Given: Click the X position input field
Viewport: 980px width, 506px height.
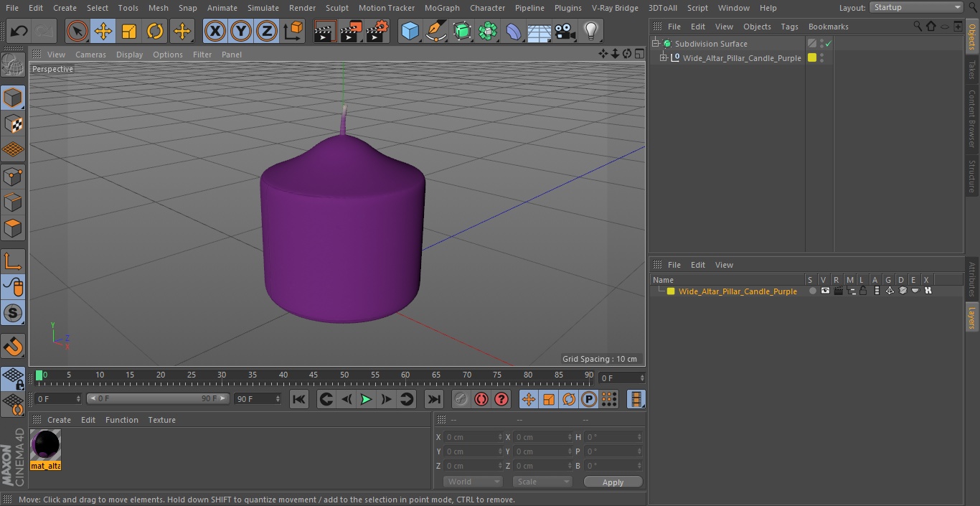Looking at the screenshot, I should pyautogui.click(x=473, y=437).
